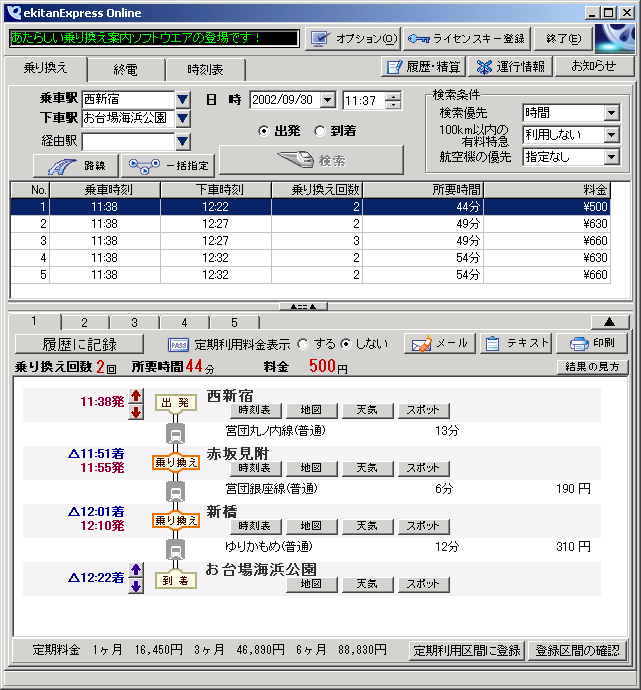
Task: Print the route with 印刷
Action: coord(592,343)
